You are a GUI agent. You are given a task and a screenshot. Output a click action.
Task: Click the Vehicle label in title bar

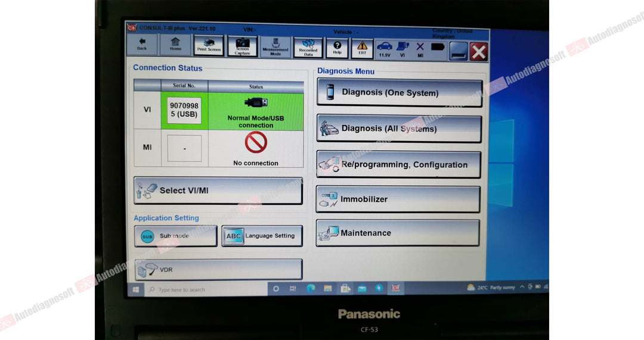(x=345, y=32)
